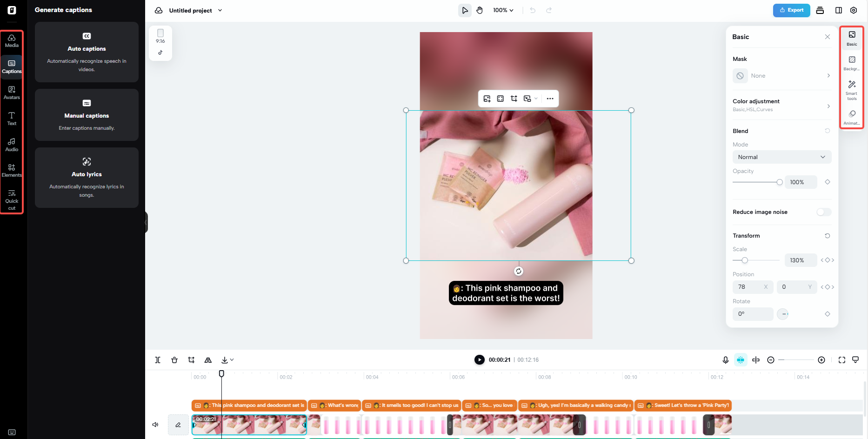This screenshot has height=439, width=868.
Task: Activate the Hand tool at the top
Action: 480,10
